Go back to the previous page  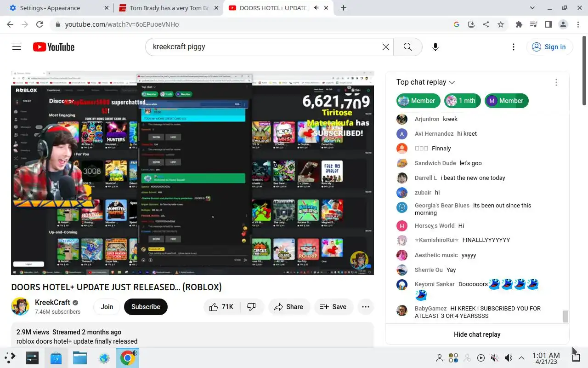click(10, 24)
